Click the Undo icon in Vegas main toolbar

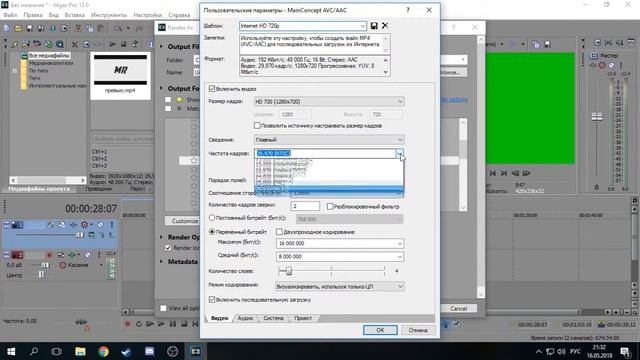[118, 28]
